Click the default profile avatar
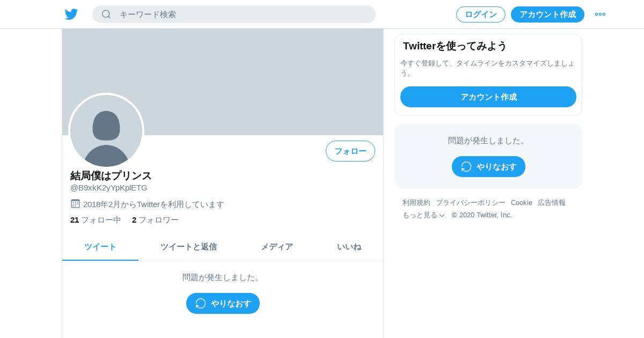This screenshot has height=338, width=644. coord(106,131)
